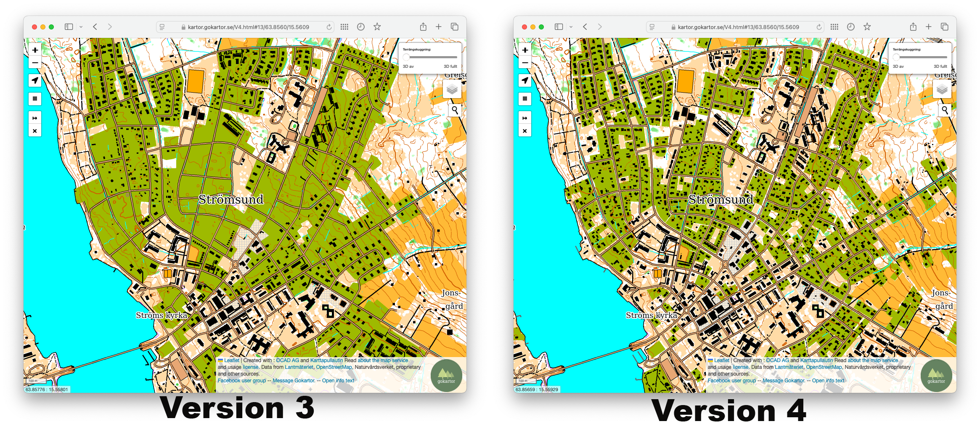
Task: Open the license link in Version 4 attribution
Action: [x=741, y=367]
